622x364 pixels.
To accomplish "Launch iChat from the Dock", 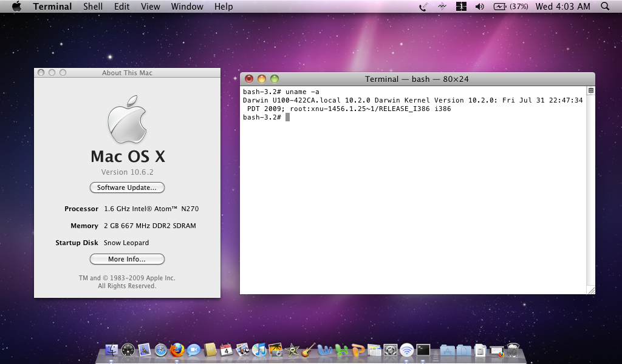I will tap(194, 349).
